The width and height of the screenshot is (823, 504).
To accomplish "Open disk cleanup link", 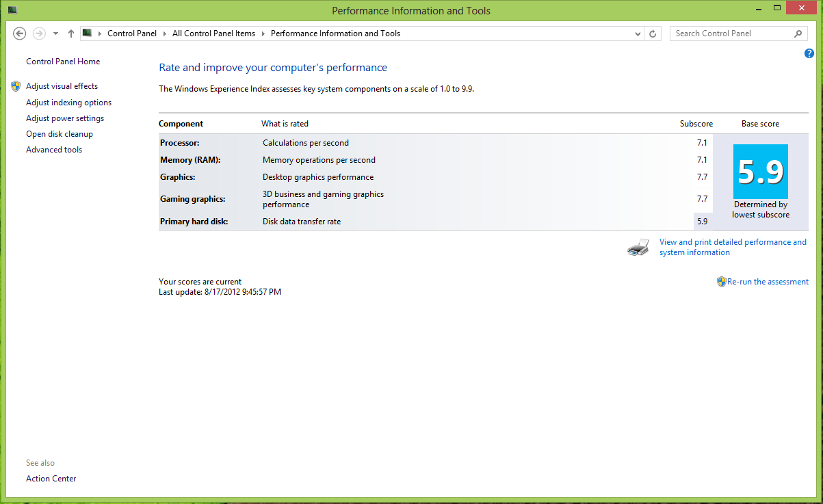I will pos(60,134).
